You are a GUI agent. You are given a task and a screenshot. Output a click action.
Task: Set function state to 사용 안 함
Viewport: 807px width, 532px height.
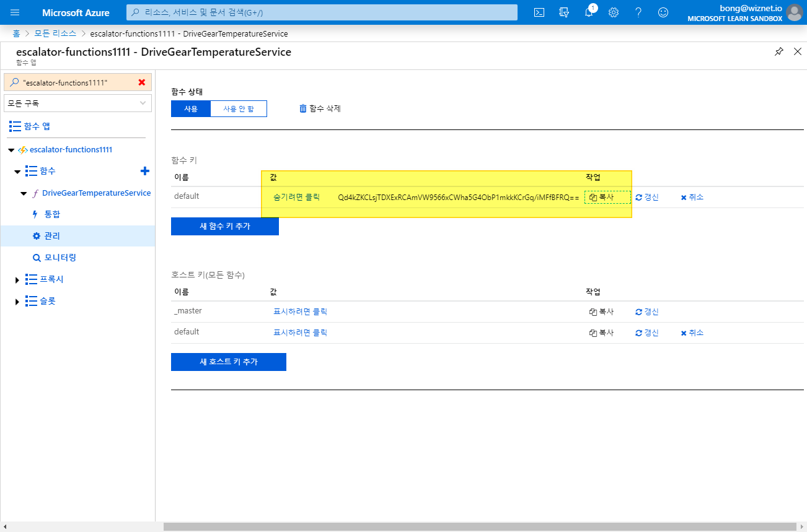pos(239,108)
